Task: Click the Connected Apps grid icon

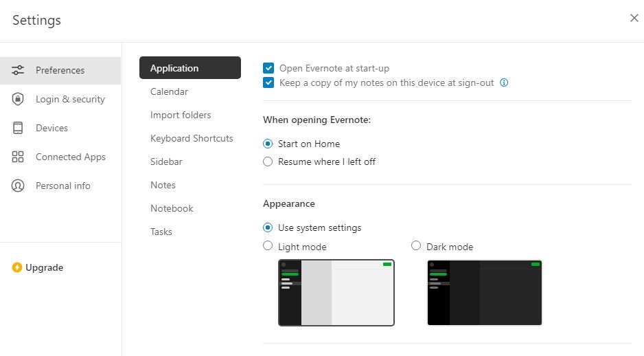Action: tap(18, 157)
